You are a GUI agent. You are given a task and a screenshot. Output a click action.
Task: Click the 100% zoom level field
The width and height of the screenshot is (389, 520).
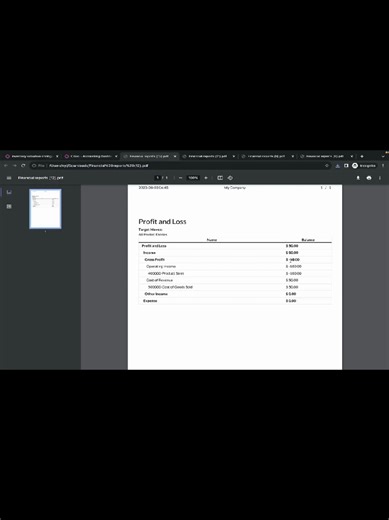coord(193,178)
